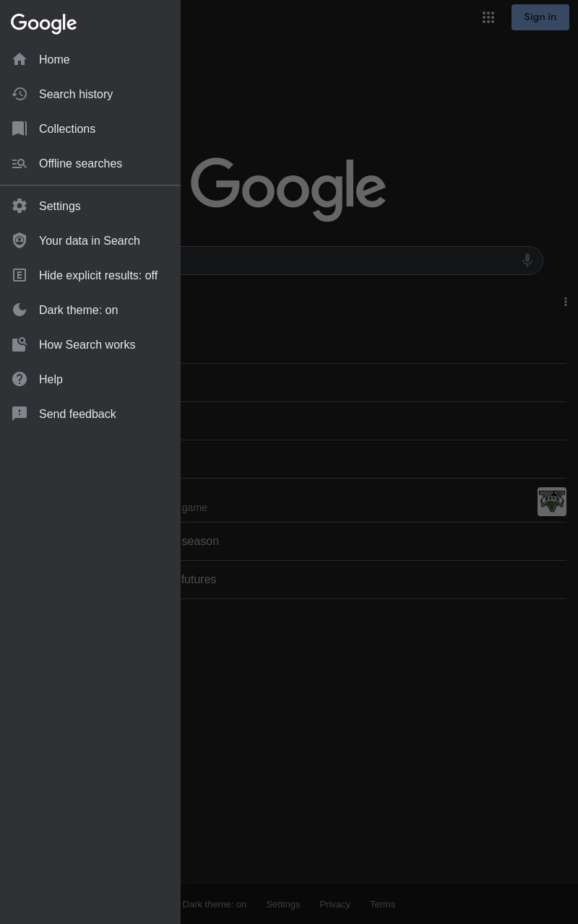Toggle Hide explicit results: off
578x924 pixels.
point(90,275)
